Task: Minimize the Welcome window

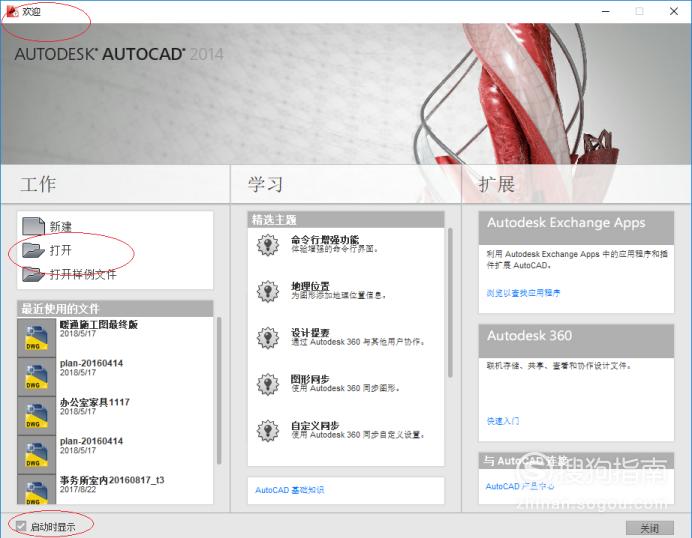Action: point(606,11)
